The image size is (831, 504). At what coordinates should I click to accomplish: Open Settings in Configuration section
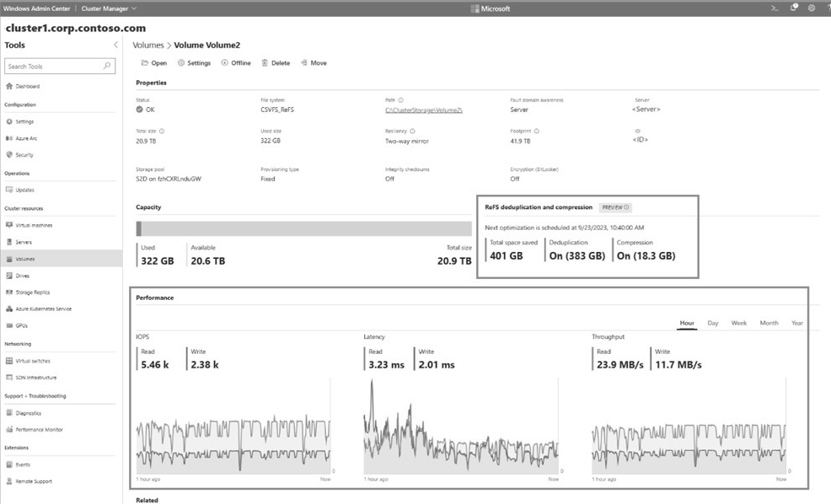(20, 121)
